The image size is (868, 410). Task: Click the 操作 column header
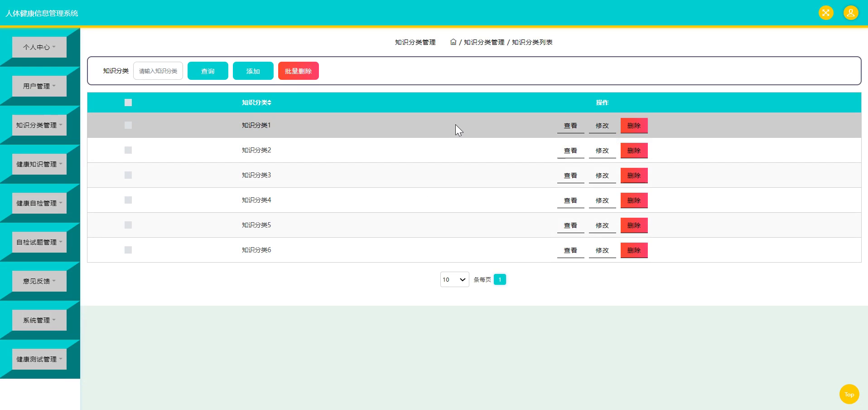602,102
